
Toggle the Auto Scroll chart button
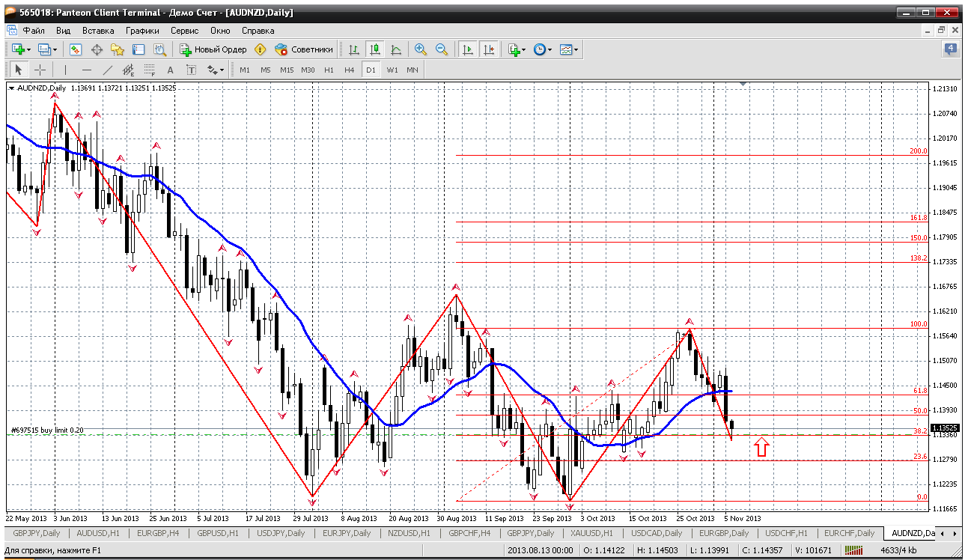coord(468,49)
